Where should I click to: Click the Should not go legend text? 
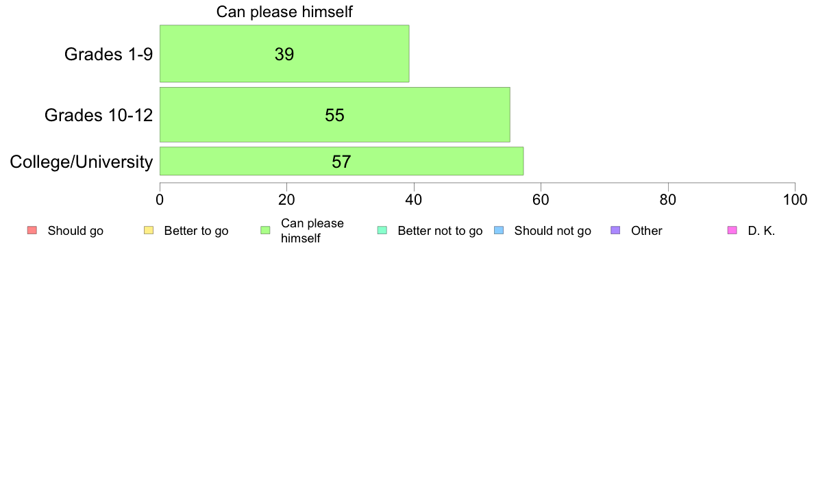[x=553, y=231]
